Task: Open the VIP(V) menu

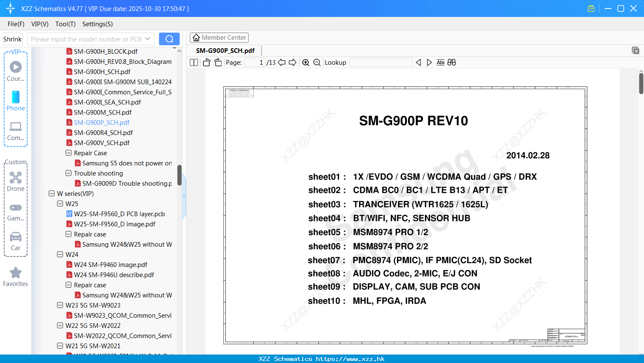Action: click(x=40, y=24)
